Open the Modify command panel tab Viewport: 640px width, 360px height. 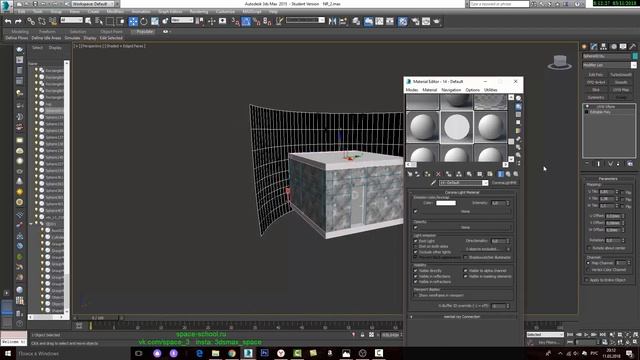[594, 47]
